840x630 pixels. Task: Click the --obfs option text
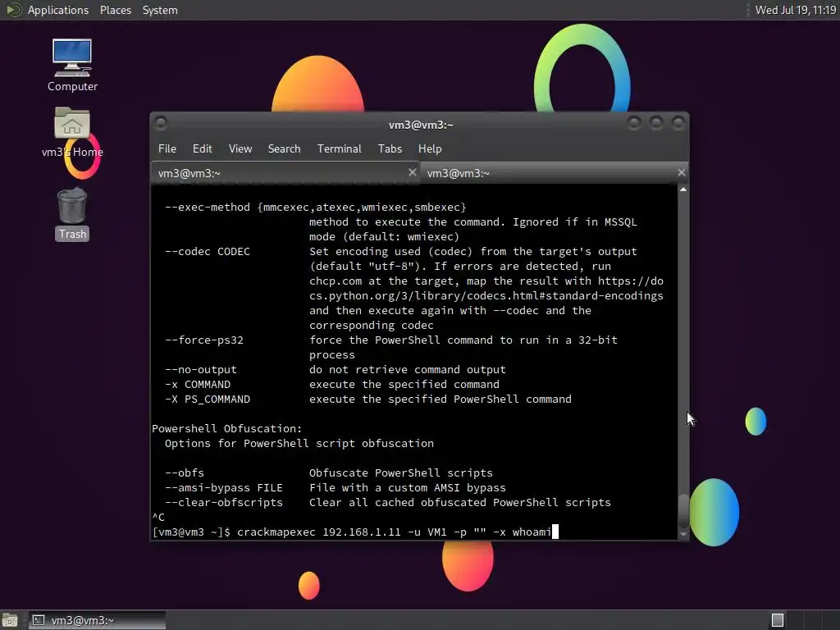click(185, 473)
